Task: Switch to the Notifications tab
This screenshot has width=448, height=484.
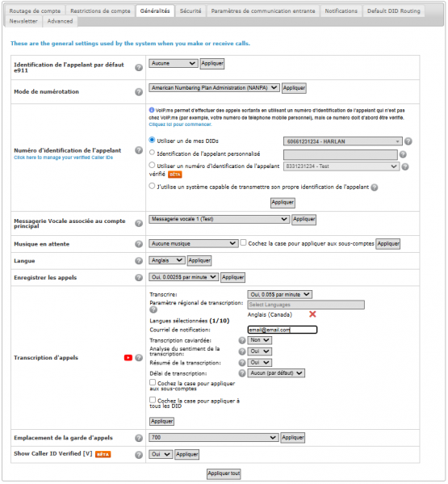Action: (341, 11)
